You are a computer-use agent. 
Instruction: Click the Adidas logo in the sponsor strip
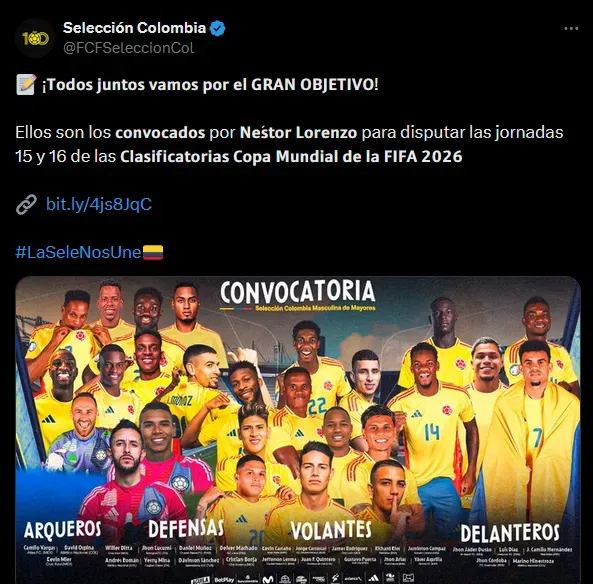point(374,578)
